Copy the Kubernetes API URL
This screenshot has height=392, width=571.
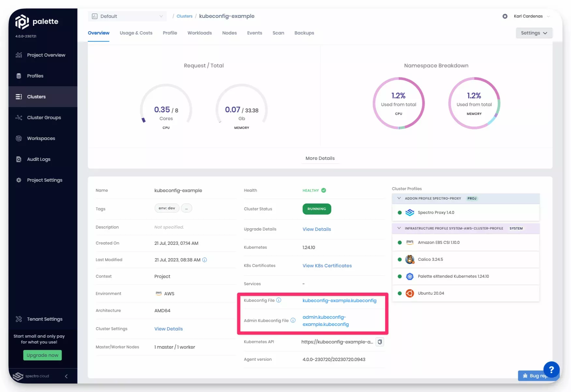(379, 342)
